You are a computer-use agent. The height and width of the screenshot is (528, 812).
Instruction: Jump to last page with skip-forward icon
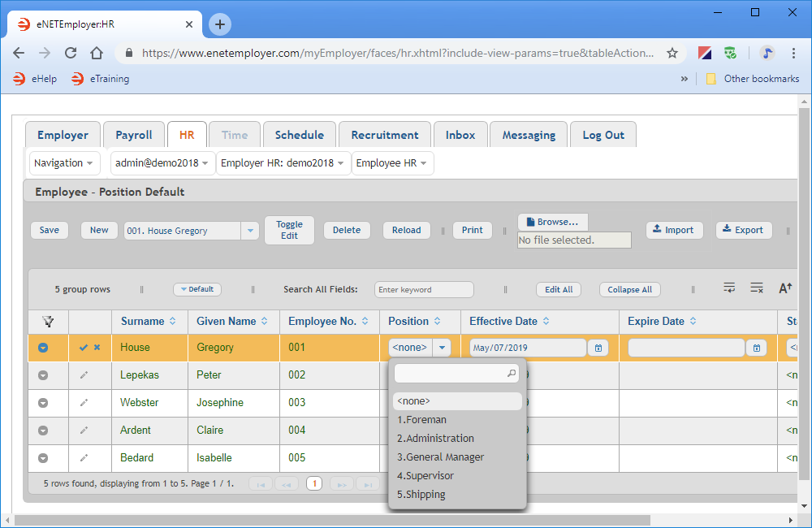tap(367, 483)
